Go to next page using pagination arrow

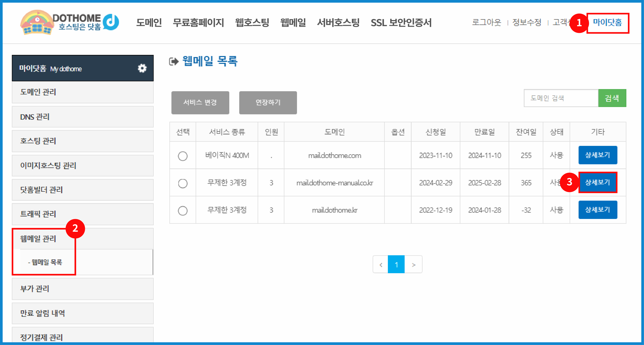coord(413,264)
